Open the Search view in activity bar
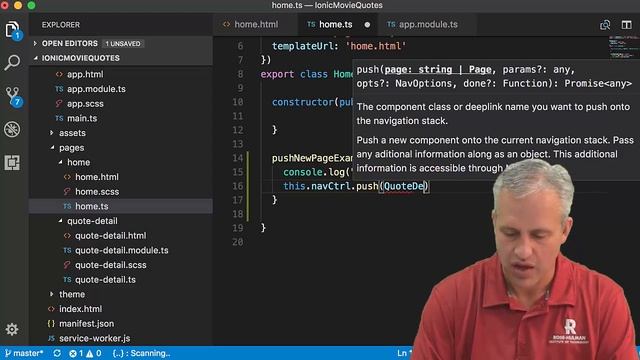Viewport: 640px width, 360px height. [x=12, y=62]
